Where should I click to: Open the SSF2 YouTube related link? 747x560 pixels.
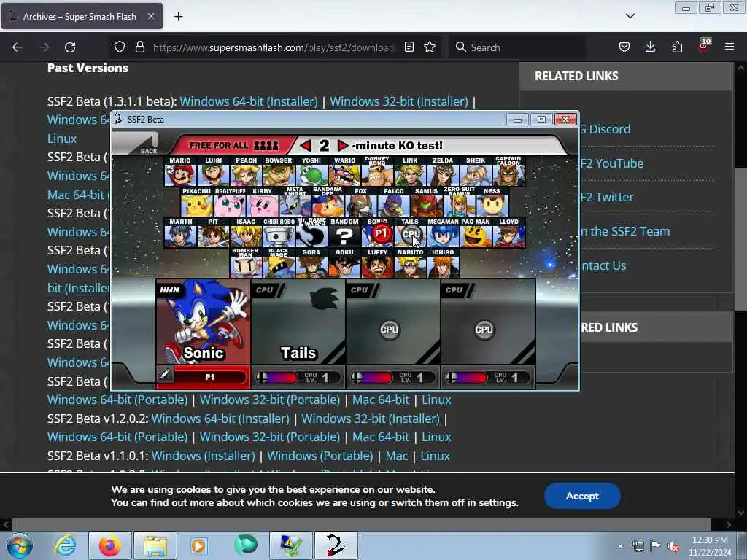click(x=612, y=163)
